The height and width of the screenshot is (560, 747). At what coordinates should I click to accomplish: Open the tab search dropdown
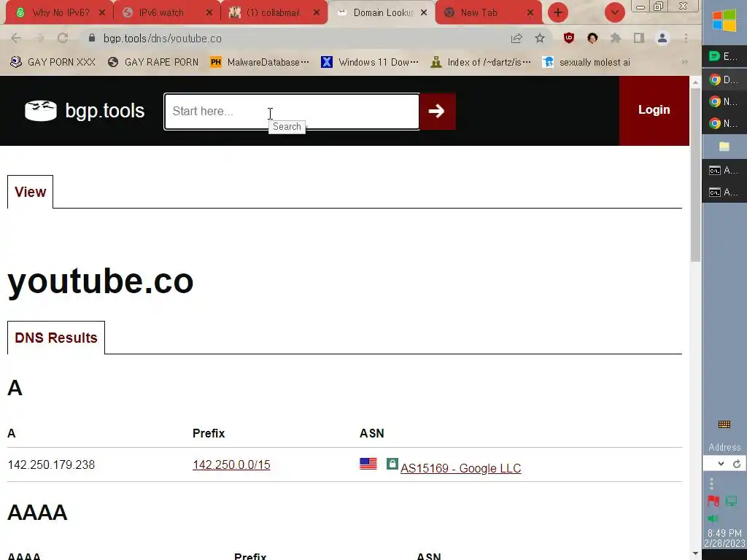(x=614, y=13)
